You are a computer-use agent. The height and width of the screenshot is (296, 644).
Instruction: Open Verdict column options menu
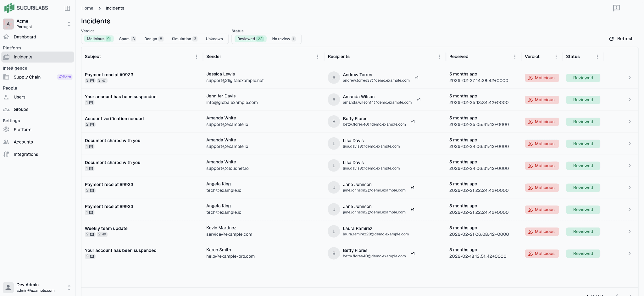(556, 57)
